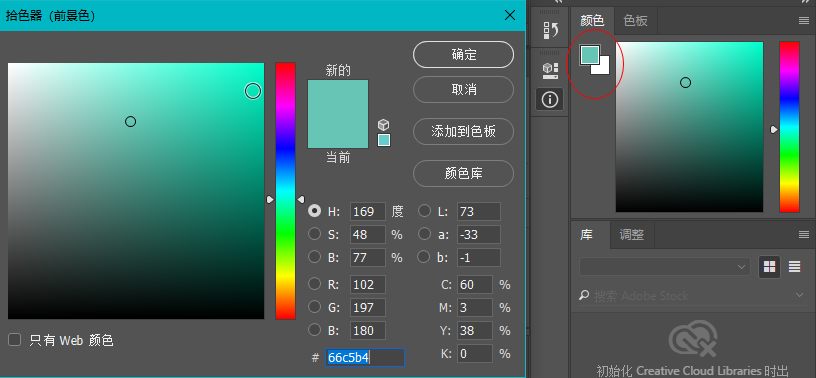Close the color picker dialog
816x378 pixels.
[x=510, y=16]
